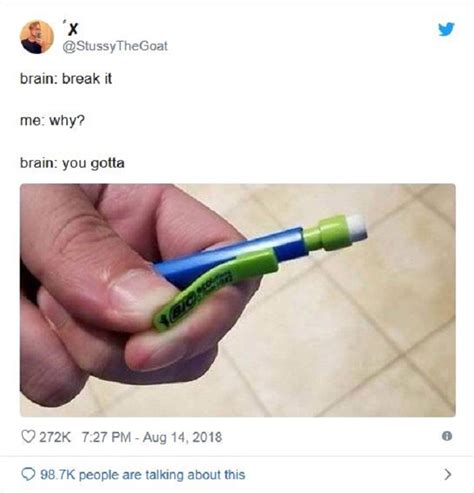The width and height of the screenshot is (474, 493).
Task: Click the Twitter bird logo
Action: point(446,29)
